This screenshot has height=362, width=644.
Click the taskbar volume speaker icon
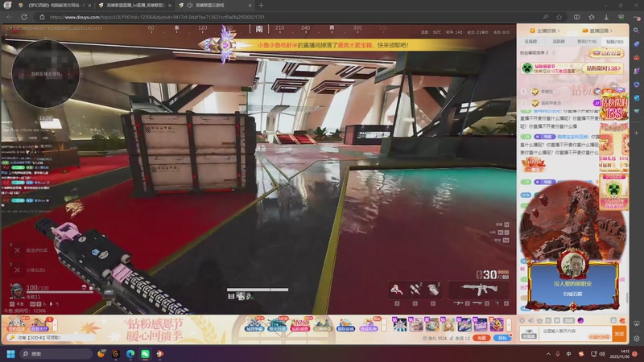601,354
